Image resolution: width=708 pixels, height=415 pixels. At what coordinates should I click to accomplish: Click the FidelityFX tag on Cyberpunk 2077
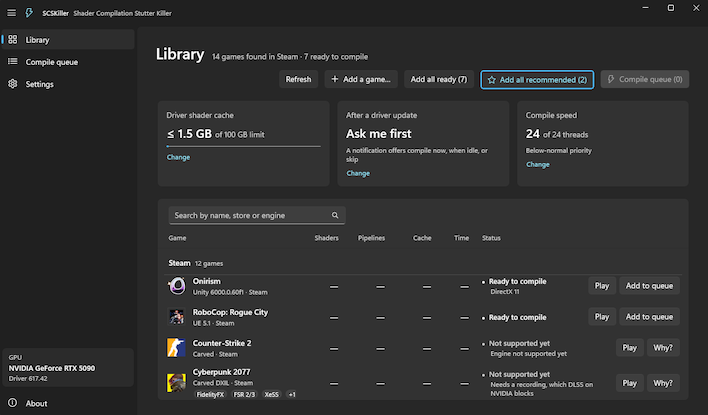210,394
